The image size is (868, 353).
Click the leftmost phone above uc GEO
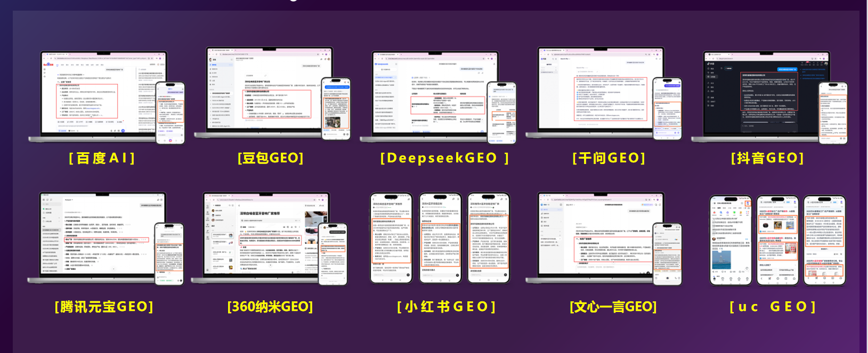click(x=731, y=240)
